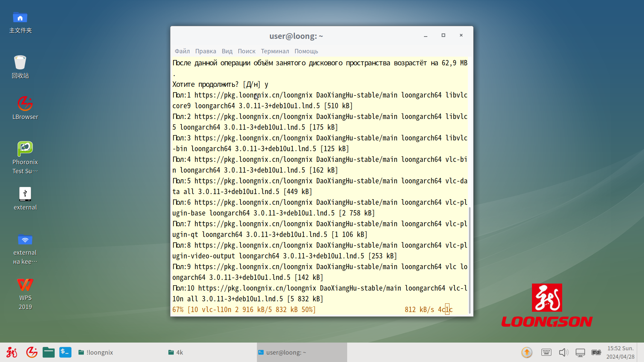The image size is (644, 362).
Task: Click the terminal vertical scrollbar
Action: pyautogui.click(x=470, y=260)
